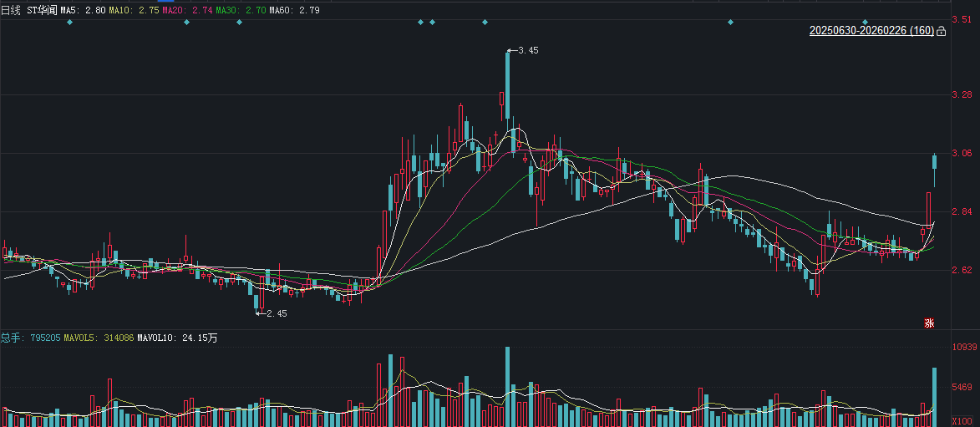980x427 pixels.
Task: Click the info diamond beneath the MA5 label
Action: [x=70, y=22]
